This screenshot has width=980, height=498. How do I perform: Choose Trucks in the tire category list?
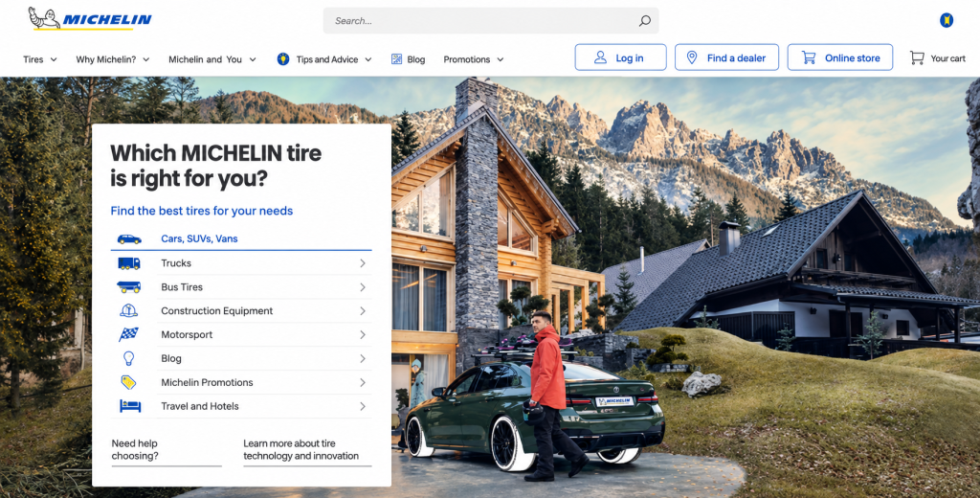point(241,263)
